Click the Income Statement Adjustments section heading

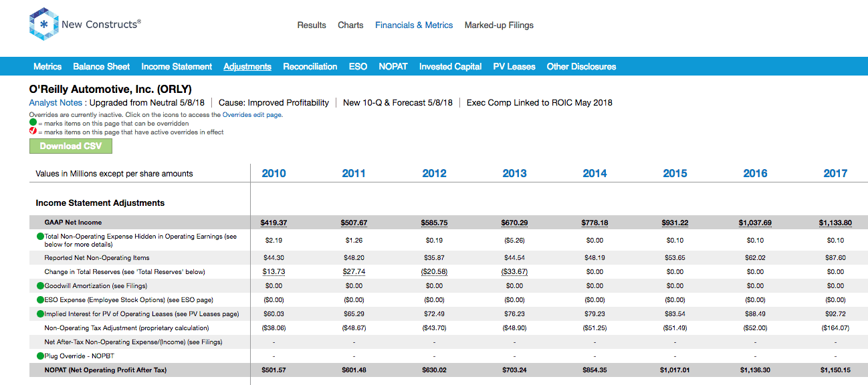point(100,203)
